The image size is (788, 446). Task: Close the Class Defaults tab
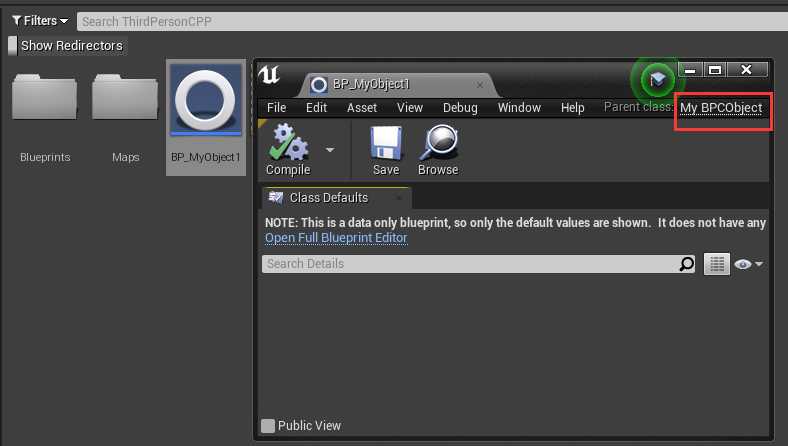point(399,198)
